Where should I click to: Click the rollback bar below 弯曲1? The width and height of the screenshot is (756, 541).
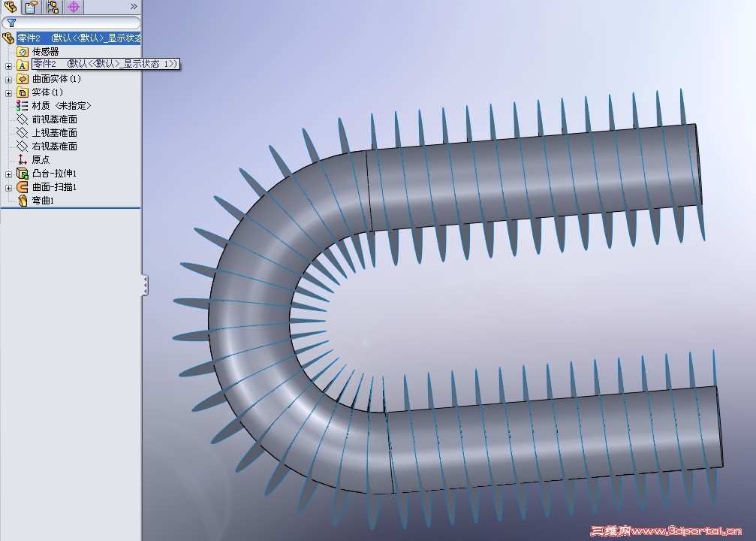click(71, 208)
